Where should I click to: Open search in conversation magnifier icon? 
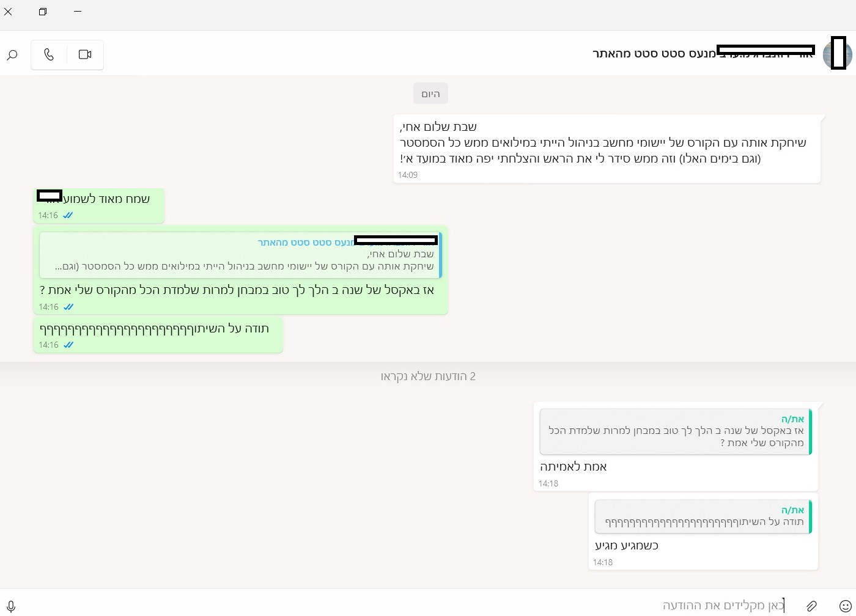click(12, 55)
